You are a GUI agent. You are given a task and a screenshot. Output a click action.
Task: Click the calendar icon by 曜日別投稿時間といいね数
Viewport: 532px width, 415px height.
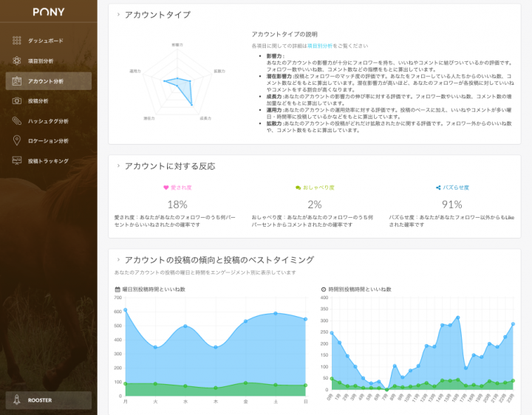(117, 289)
